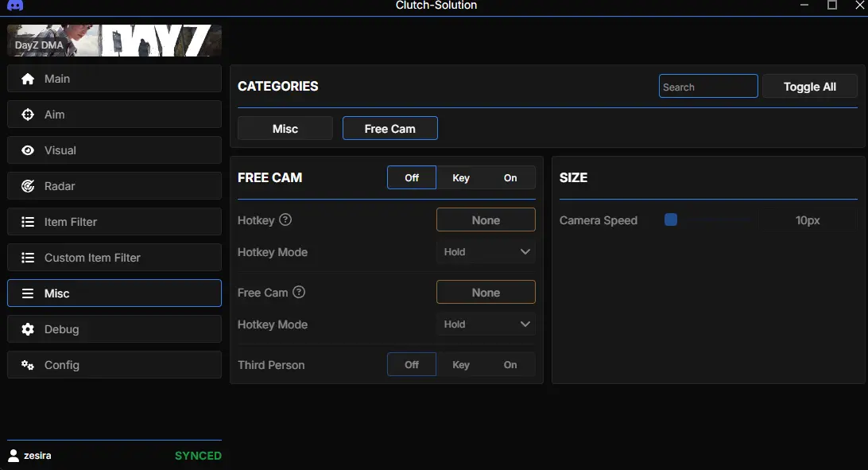
Task: Click the gear icon for Debug
Action: point(28,329)
